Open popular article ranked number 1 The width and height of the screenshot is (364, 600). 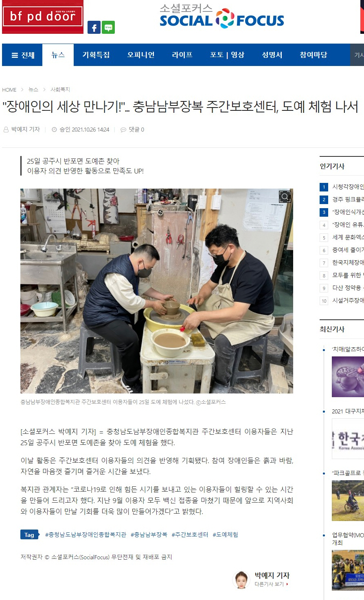[x=342, y=187]
